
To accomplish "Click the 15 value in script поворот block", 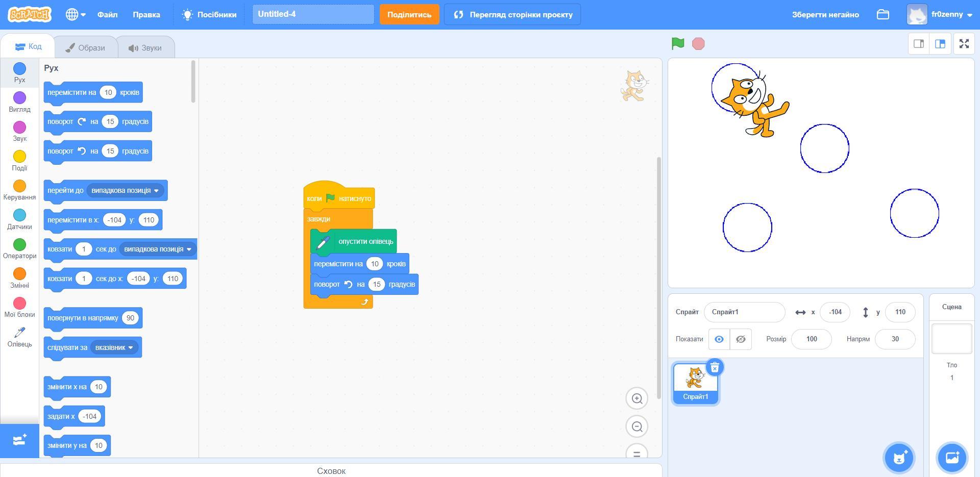I will point(377,284).
